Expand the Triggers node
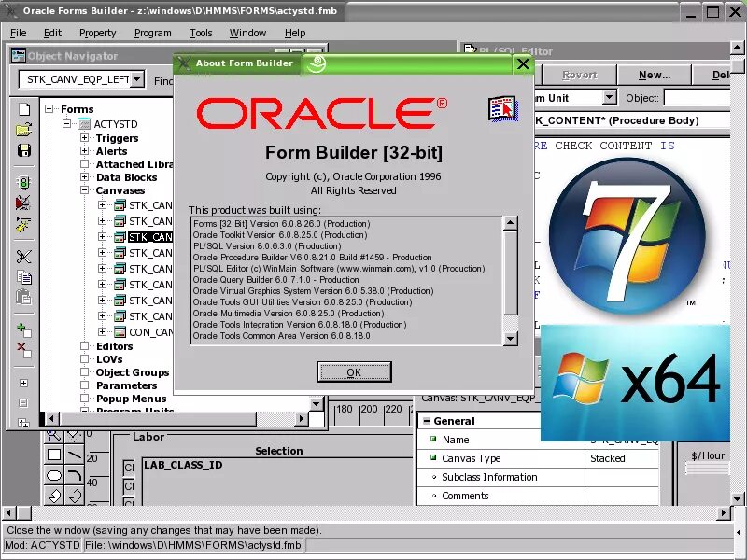This screenshot has height=560, width=747. [x=85, y=137]
